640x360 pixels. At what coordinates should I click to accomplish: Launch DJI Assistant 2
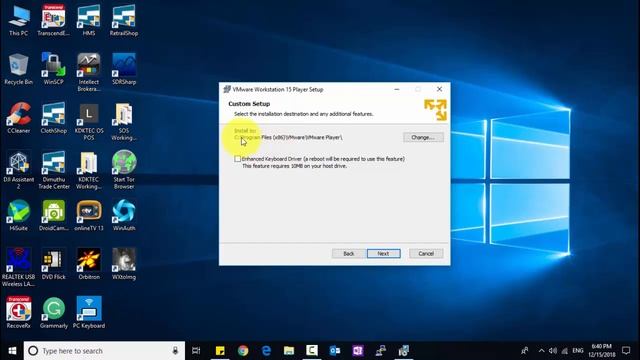(x=18, y=170)
